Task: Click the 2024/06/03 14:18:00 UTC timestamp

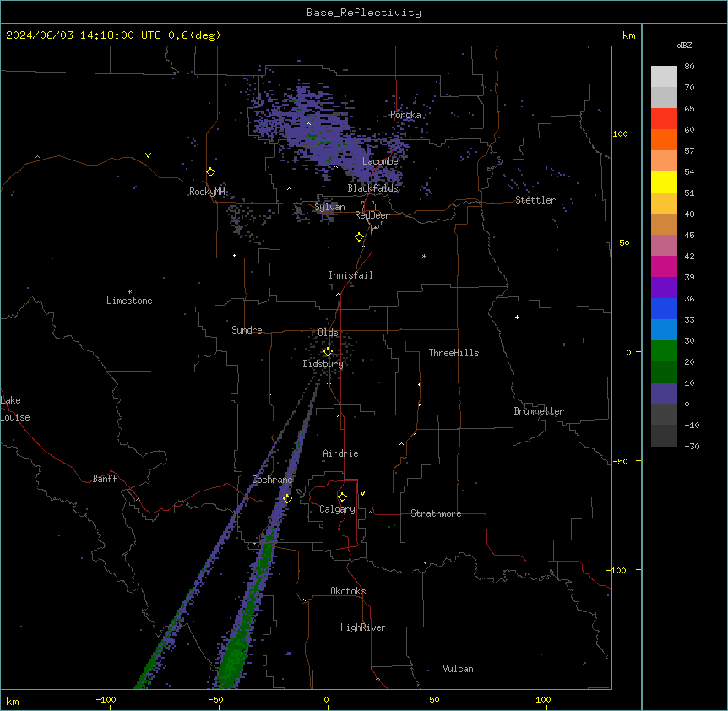Action: coord(113,35)
